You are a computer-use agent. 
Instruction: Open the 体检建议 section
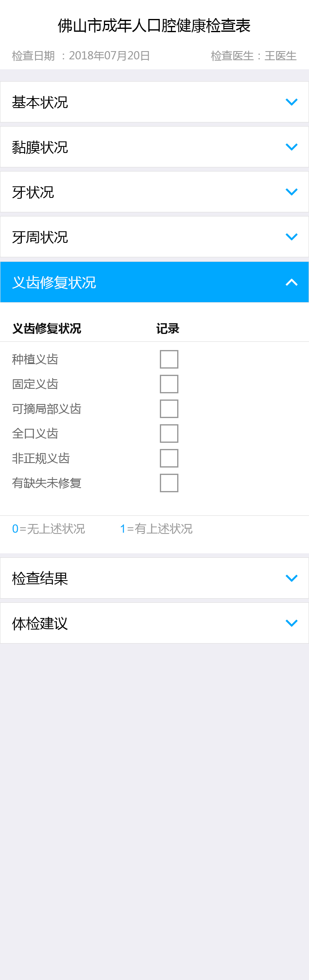pos(40,623)
